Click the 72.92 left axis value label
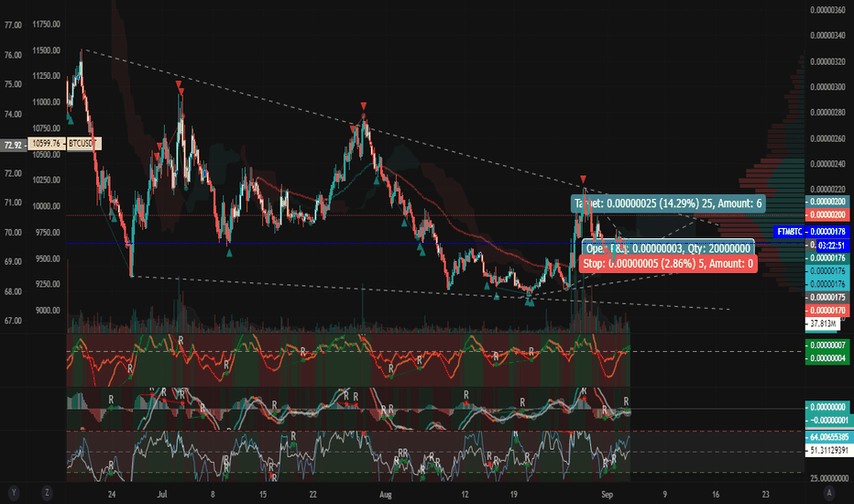Viewport: 854px width, 504px height. pos(13,145)
